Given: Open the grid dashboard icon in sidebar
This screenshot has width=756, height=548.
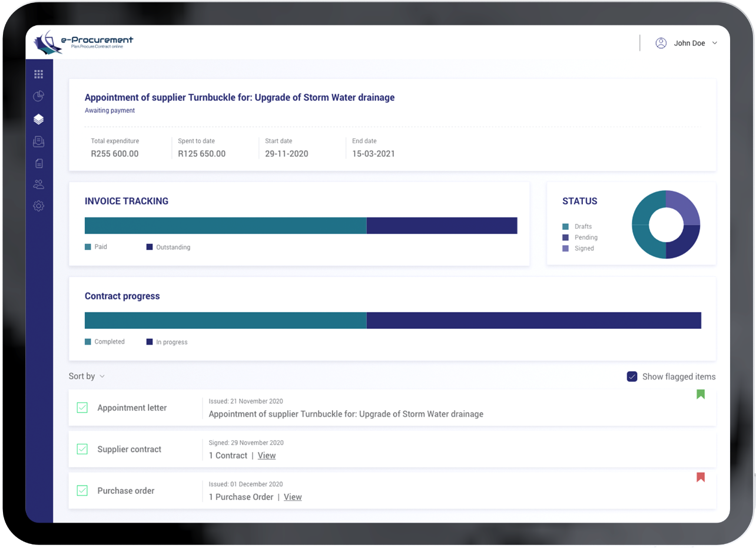Looking at the screenshot, I should pos(38,74).
